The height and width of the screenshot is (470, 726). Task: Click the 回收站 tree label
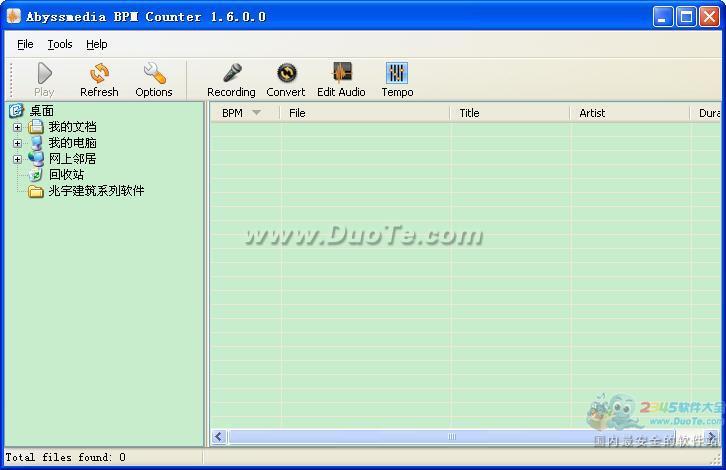[x=67, y=175]
